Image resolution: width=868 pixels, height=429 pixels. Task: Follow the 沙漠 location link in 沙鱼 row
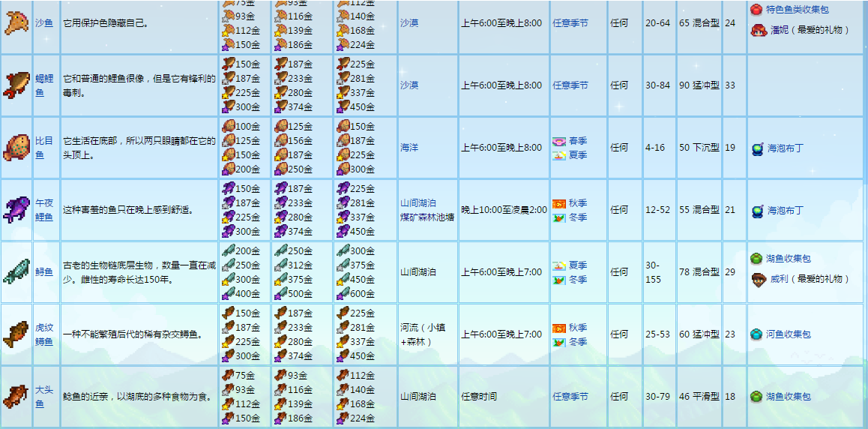[409, 23]
